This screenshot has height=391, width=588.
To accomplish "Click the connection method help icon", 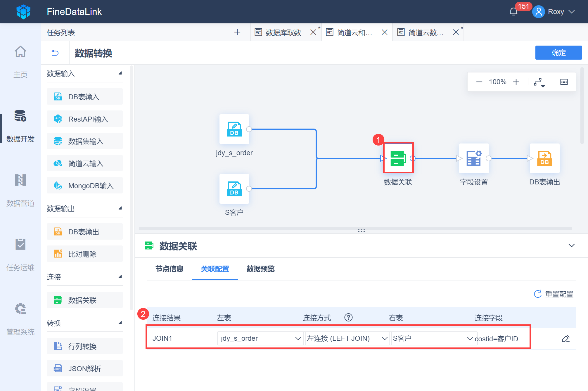I will (x=348, y=317).
